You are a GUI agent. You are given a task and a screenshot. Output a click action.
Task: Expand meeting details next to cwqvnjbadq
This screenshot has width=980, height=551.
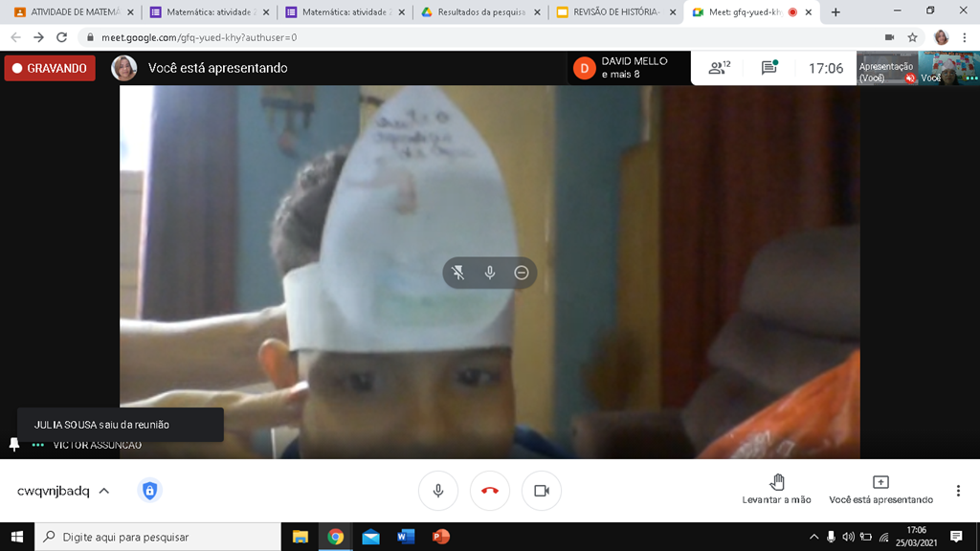click(x=104, y=491)
